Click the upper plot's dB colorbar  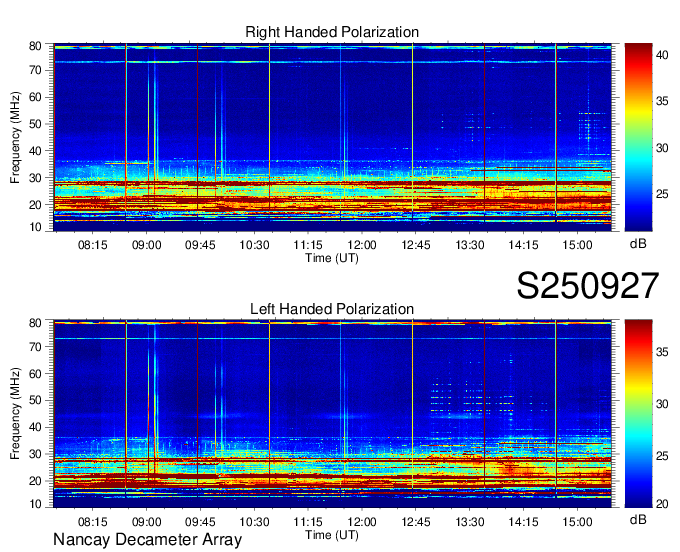pos(637,138)
